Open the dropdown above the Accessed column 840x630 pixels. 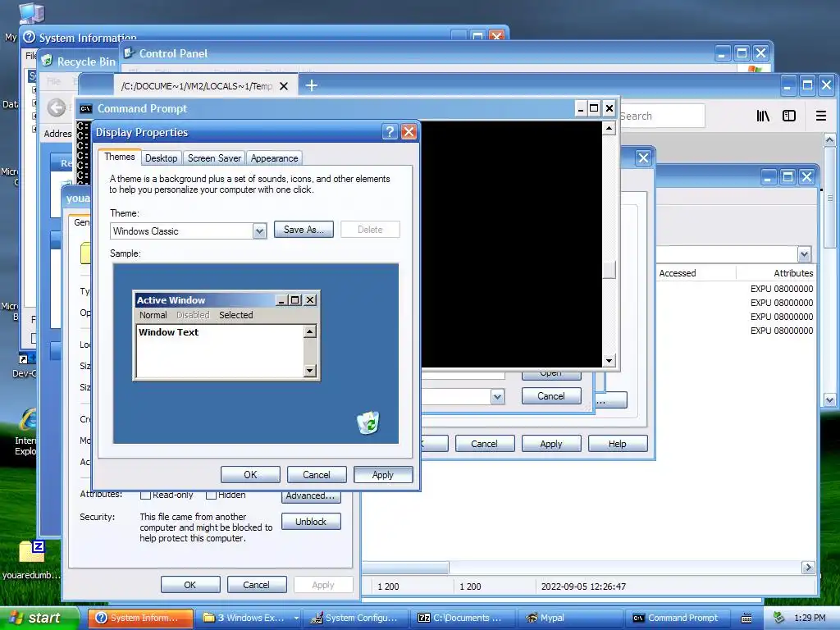click(x=804, y=254)
